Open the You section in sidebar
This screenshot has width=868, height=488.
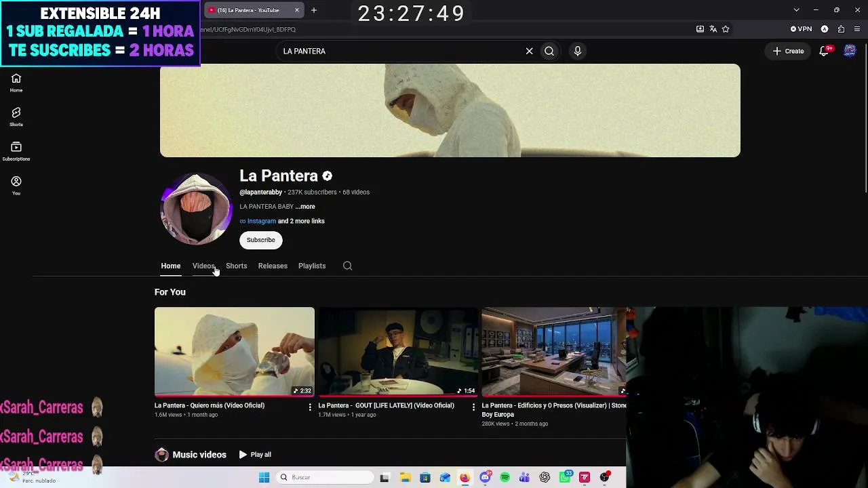[x=16, y=186]
